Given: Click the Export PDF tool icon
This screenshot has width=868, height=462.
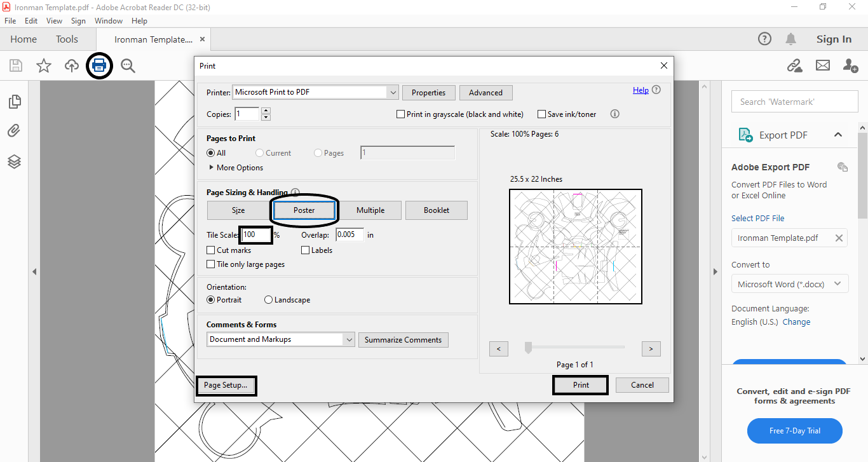Looking at the screenshot, I should coord(745,135).
